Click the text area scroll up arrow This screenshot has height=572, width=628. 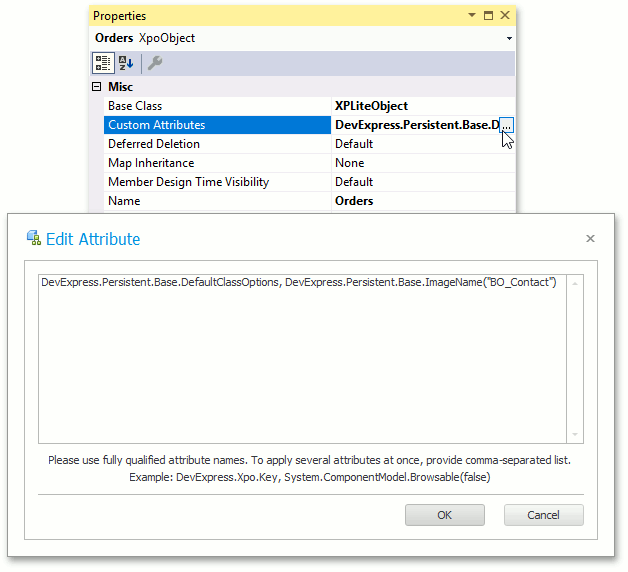575,284
